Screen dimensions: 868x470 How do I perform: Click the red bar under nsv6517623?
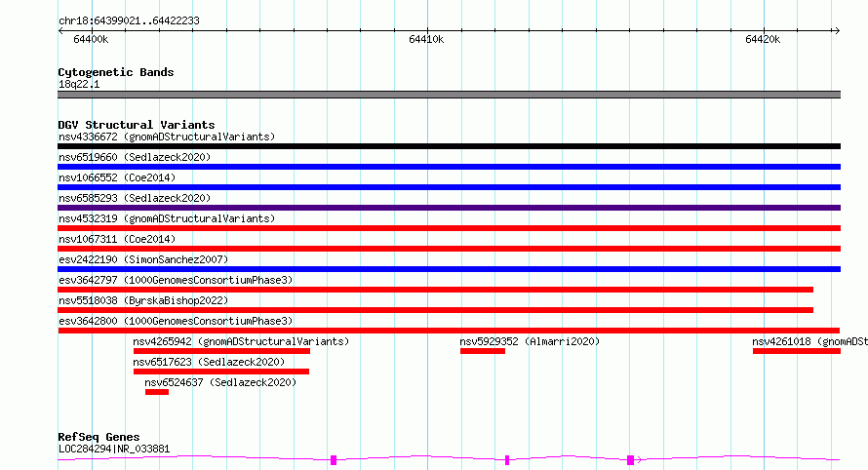(220, 372)
